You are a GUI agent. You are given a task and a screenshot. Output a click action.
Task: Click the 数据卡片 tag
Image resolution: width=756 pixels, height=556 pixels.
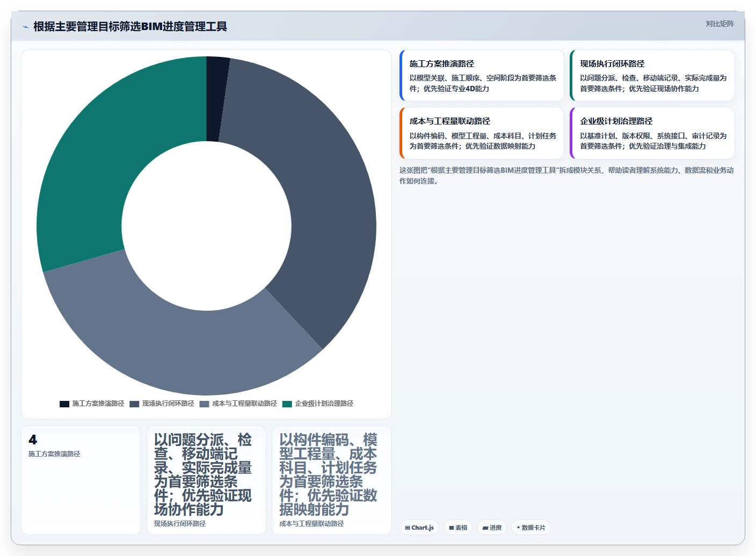pyautogui.click(x=530, y=528)
